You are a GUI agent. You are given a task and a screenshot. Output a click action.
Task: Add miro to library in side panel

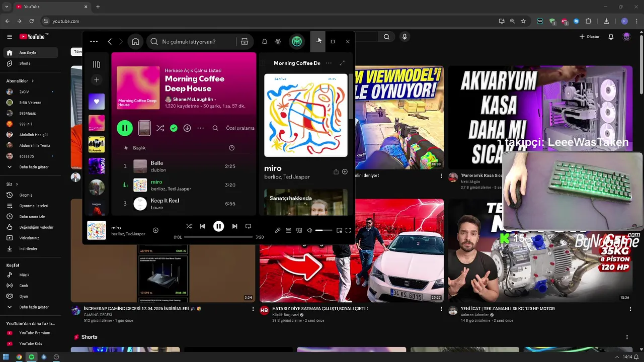pos(345,172)
